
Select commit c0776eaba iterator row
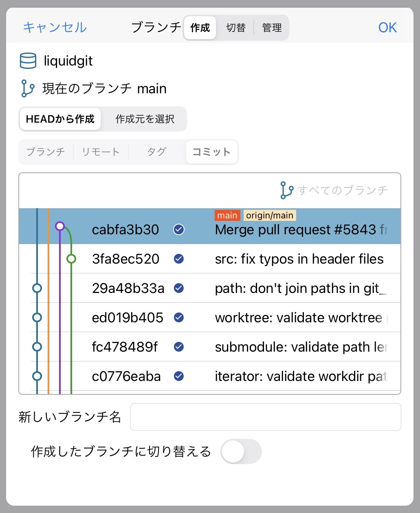pos(244,376)
